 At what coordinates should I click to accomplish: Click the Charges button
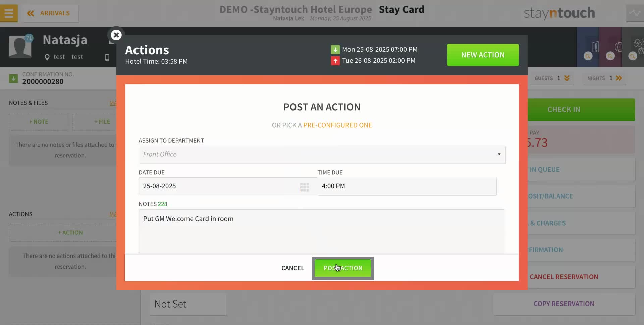(x=581, y=223)
